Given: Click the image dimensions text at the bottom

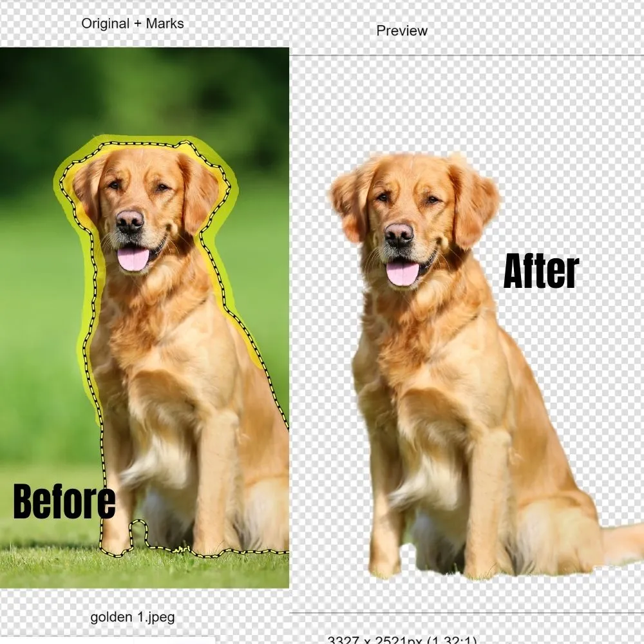Looking at the screenshot, I should (402, 640).
